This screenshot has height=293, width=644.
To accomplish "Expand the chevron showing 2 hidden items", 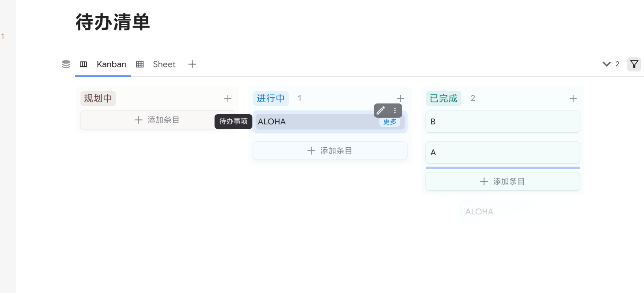I will click(607, 64).
